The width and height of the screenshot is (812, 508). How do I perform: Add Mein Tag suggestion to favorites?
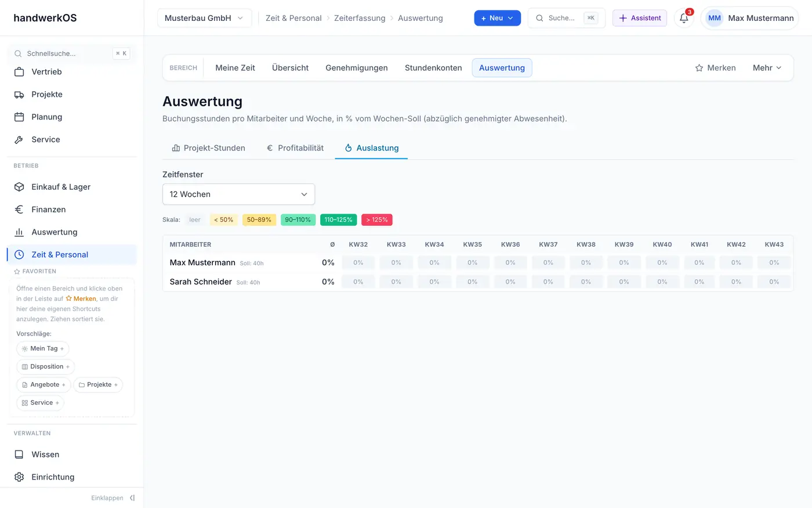(43, 349)
